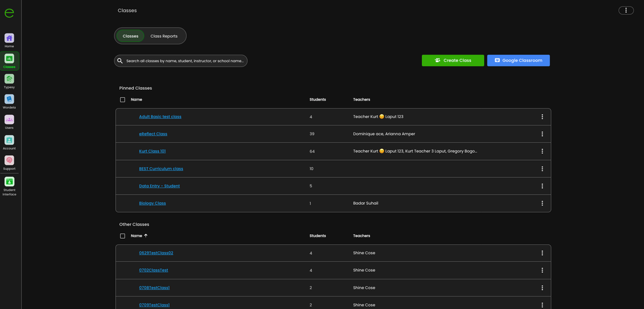Click the eReflect logo icon

[9, 13]
